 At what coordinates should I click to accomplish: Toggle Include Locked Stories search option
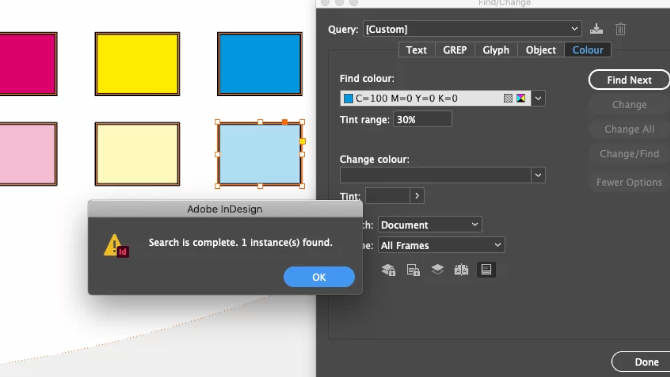coord(413,270)
